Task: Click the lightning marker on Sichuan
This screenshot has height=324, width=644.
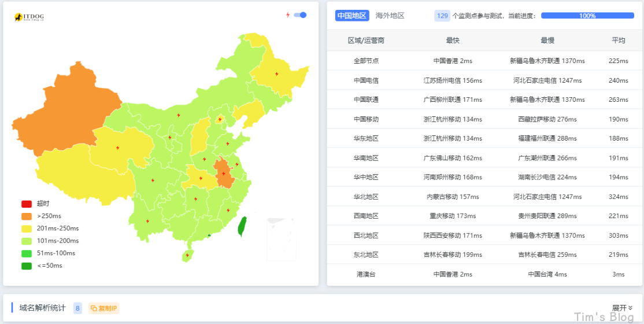Action: pyautogui.click(x=153, y=180)
